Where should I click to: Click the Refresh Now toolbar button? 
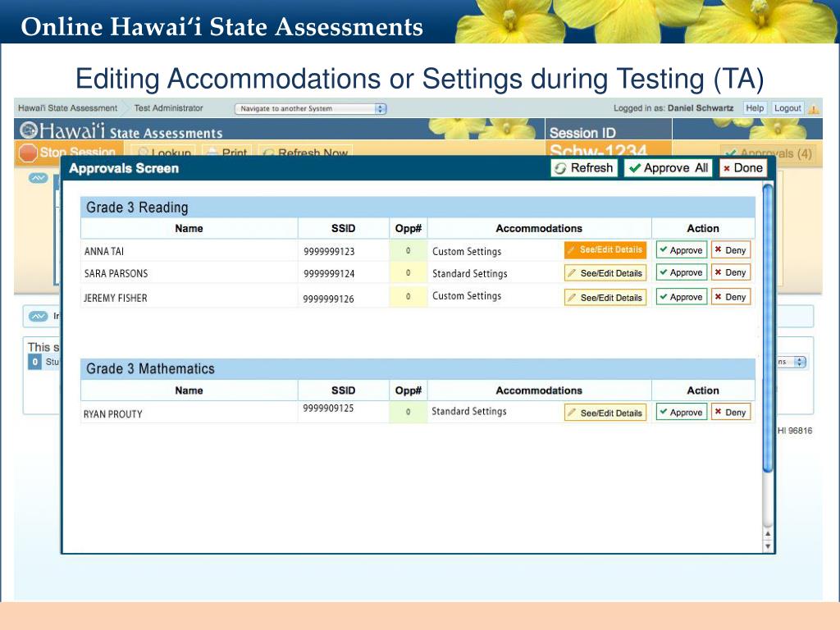[305, 153]
